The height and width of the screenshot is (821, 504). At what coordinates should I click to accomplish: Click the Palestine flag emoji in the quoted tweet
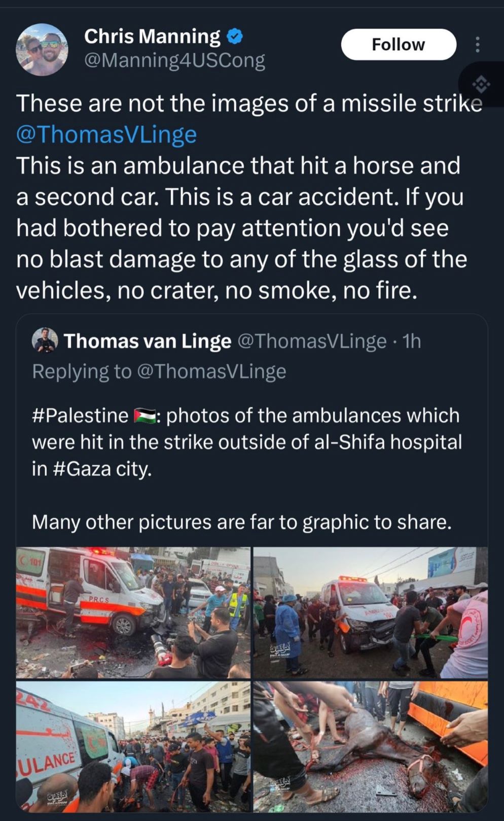[x=143, y=415]
